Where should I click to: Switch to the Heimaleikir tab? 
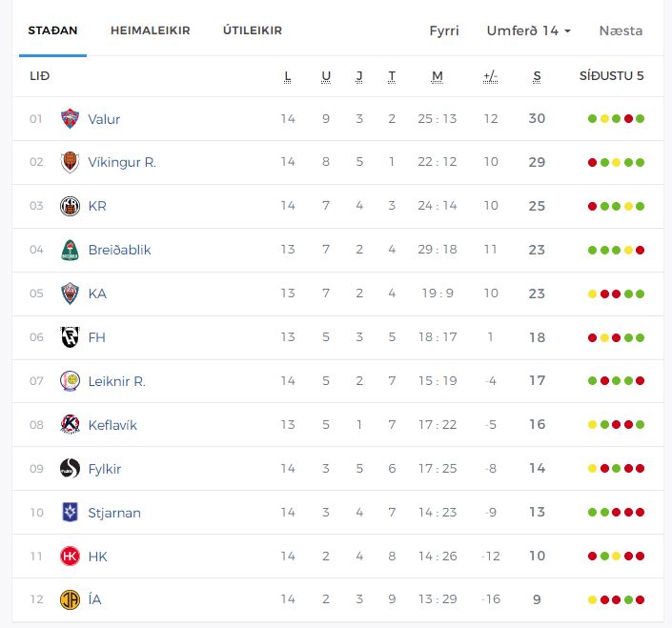pyautogui.click(x=151, y=30)
